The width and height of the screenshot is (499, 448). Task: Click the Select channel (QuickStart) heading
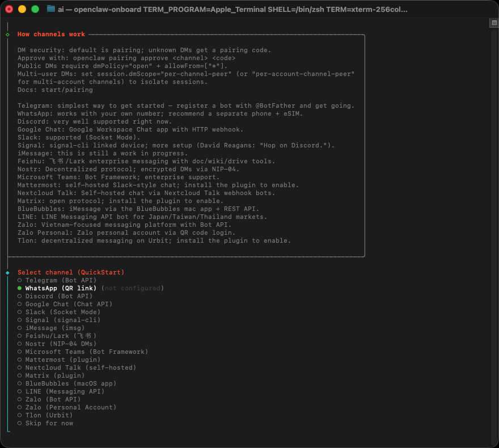pos(70,272)
